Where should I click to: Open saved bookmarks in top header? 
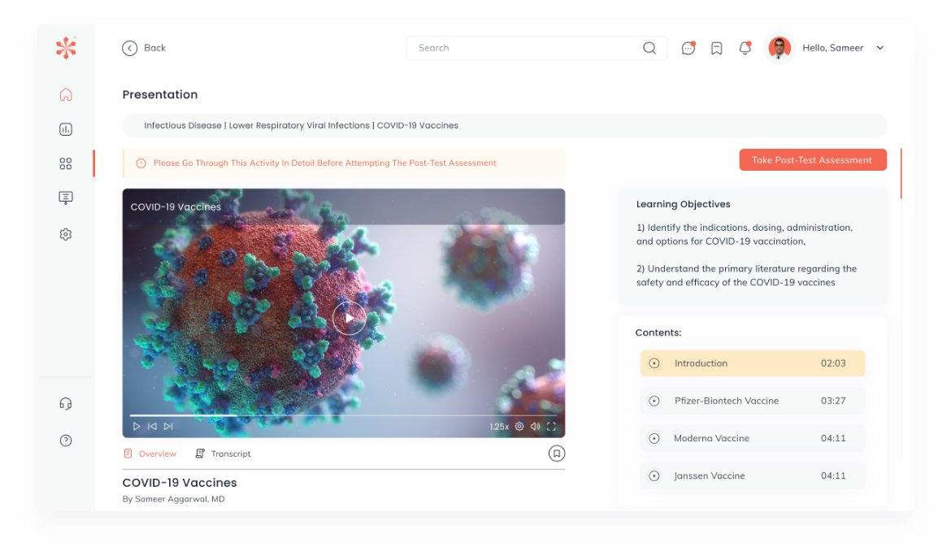click(x=716, y=48)
